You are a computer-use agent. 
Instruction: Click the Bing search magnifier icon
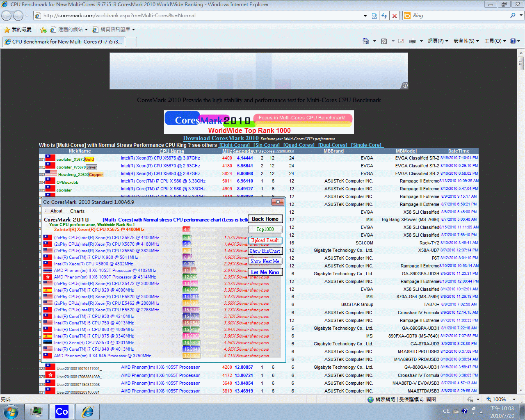pos(513,16)
